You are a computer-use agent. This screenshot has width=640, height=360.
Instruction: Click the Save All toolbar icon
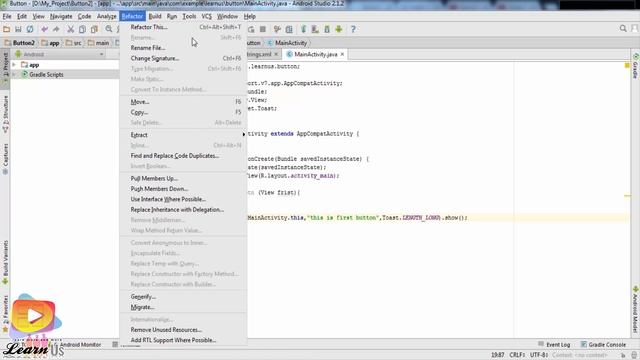click(18, 29)
